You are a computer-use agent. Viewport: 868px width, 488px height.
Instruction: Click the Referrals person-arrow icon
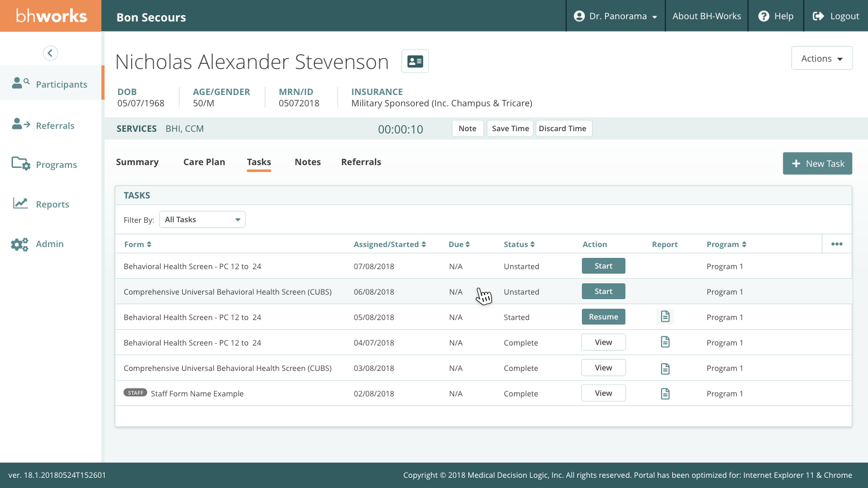click(x=21, y=124)
